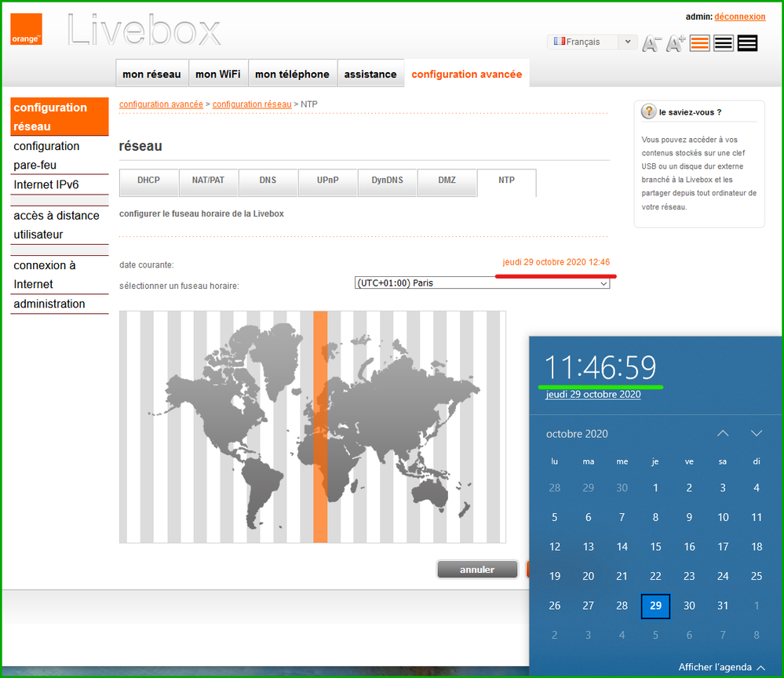784x678 pixels.
Task: Click the annuler button
Action: (477, 570)
